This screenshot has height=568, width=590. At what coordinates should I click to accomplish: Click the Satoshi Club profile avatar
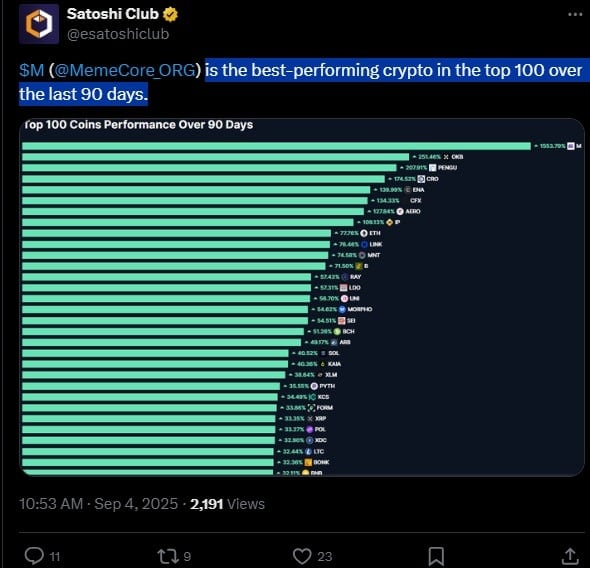pos(39,24)
